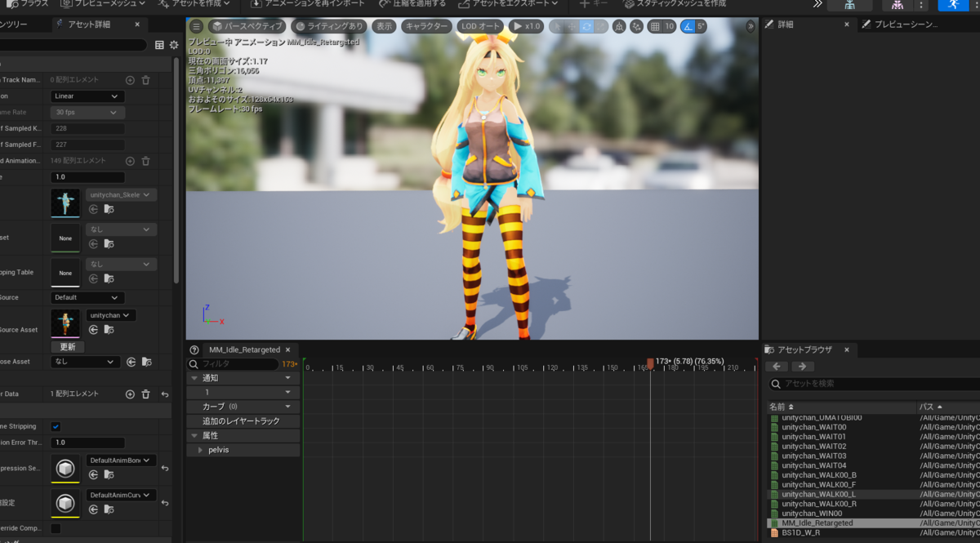980x543 pixels.
Task: Click アニメーションを再インポート reimport button
Action: [310, 4]
